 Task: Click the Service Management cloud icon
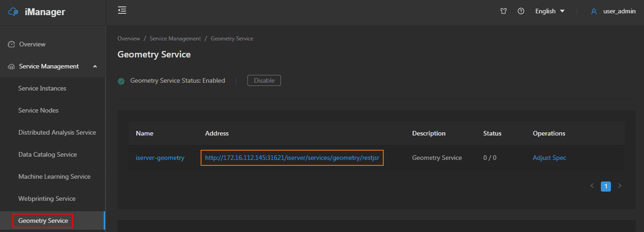11,67
